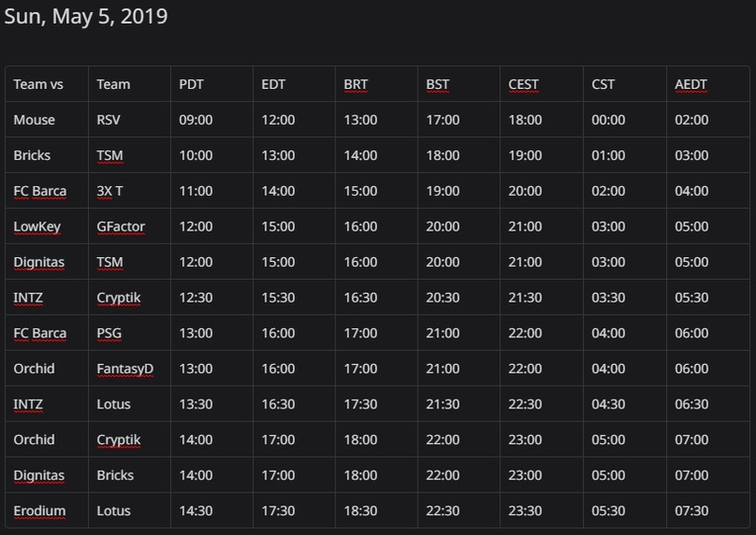Click 23:30 CEST in Erodium row

(524, 510)
